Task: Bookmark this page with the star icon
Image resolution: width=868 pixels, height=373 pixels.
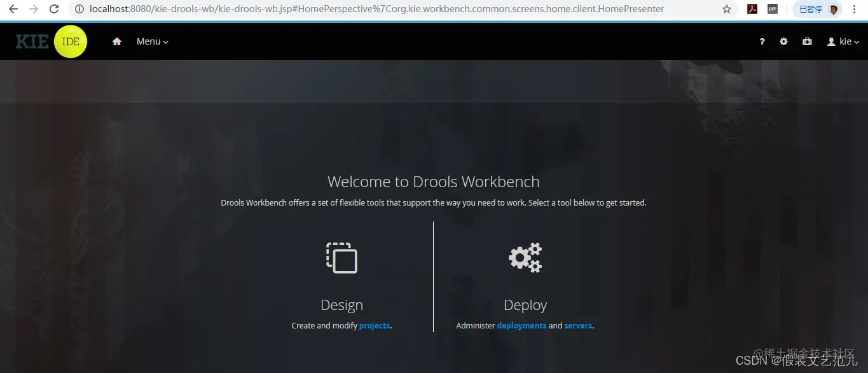Action: click(727, 9)
